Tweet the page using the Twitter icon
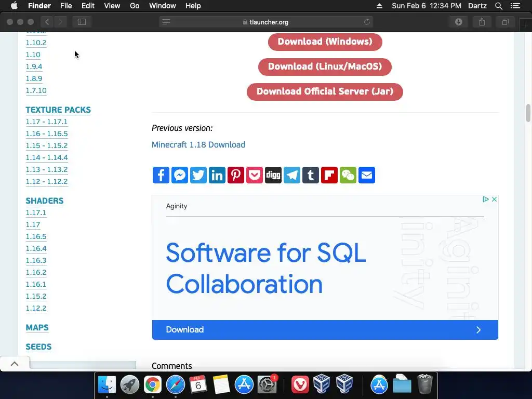 (198, 175)
